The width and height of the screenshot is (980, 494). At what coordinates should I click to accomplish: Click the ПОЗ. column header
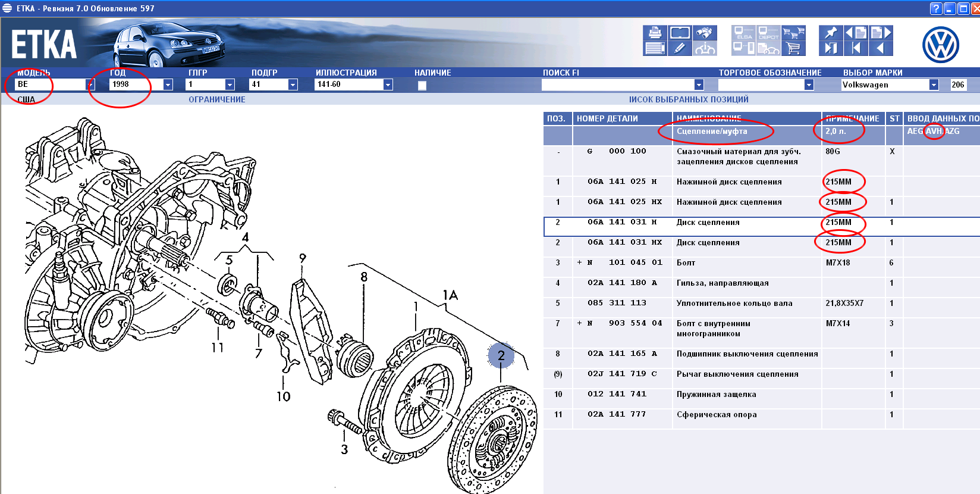pyautogui.click(x=557, y=118)
